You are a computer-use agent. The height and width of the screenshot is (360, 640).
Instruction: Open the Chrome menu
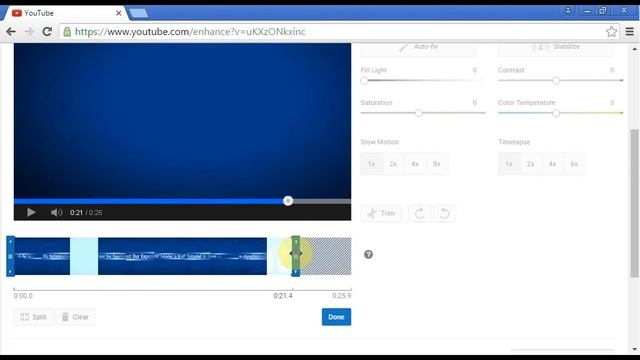[x=629, y=31]
